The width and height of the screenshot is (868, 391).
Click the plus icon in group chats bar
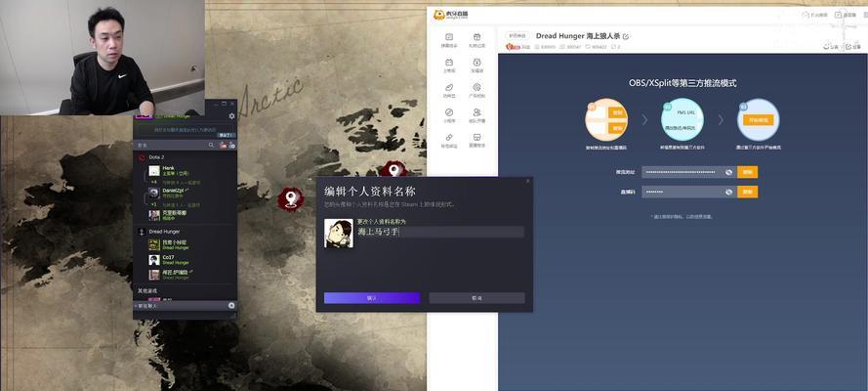click(230, 305)
